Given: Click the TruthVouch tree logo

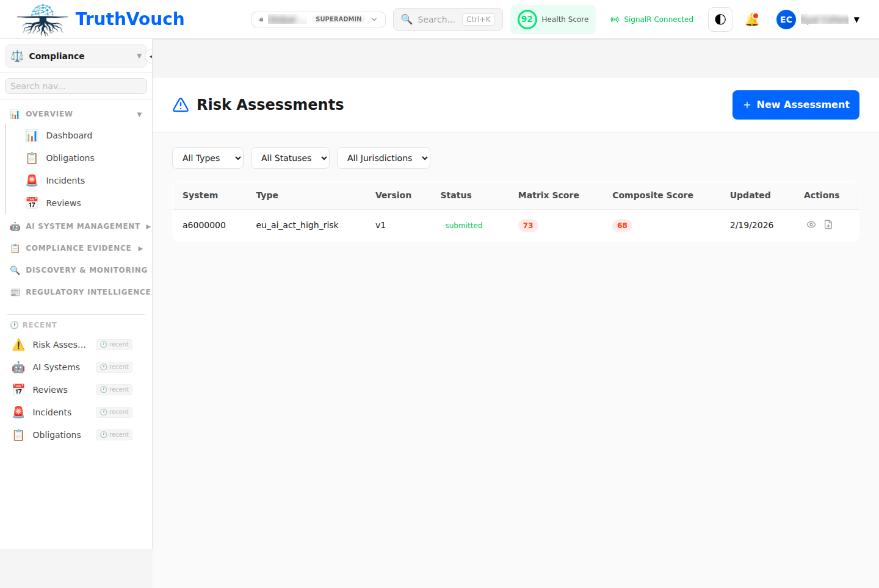Looking at the screenshot, I should [x=41, y=20].
